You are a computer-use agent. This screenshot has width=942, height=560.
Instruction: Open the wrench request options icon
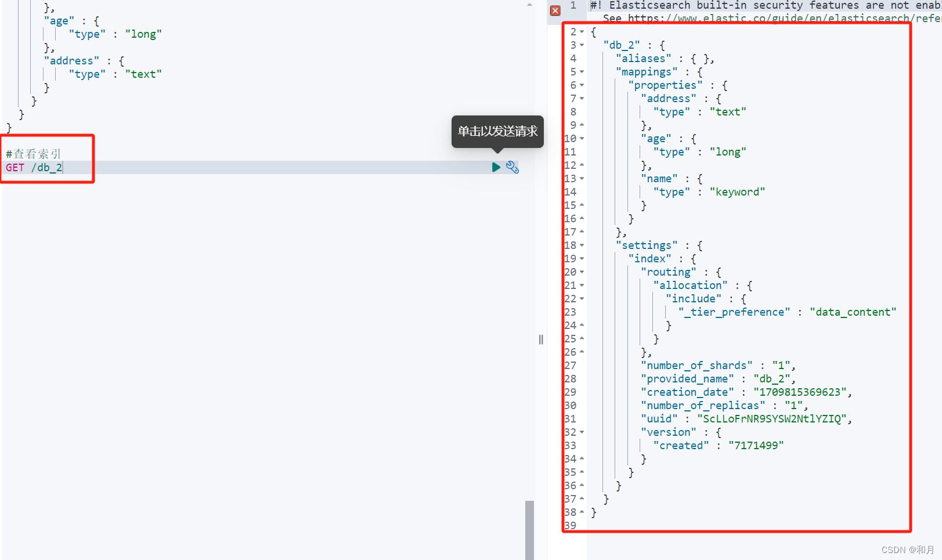[x=512, y=167]
